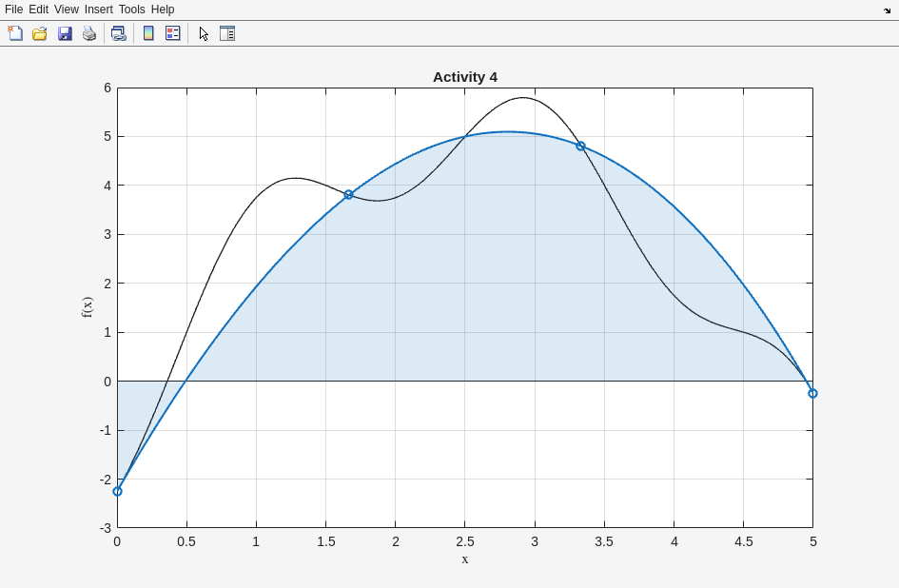Click the Link Plot toolbar icon
Screen dimensions: 899x588
[118, 33]
